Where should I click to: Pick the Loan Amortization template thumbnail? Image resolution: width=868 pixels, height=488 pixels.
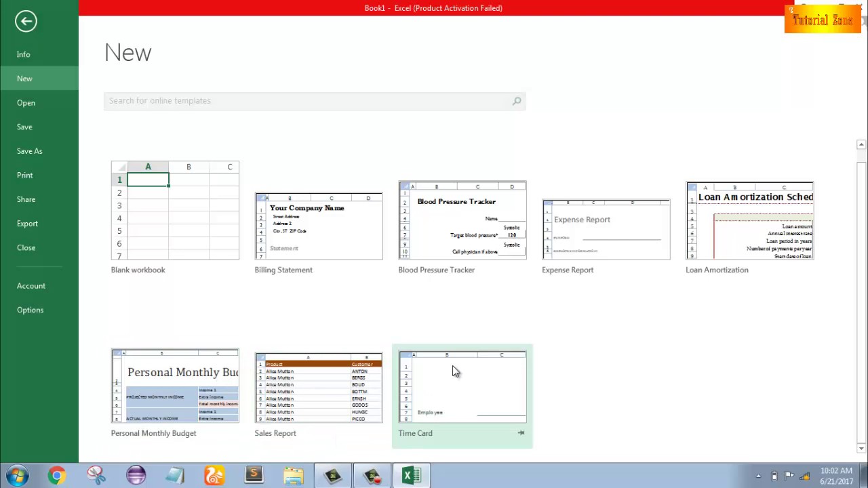[x=750, y=220]
